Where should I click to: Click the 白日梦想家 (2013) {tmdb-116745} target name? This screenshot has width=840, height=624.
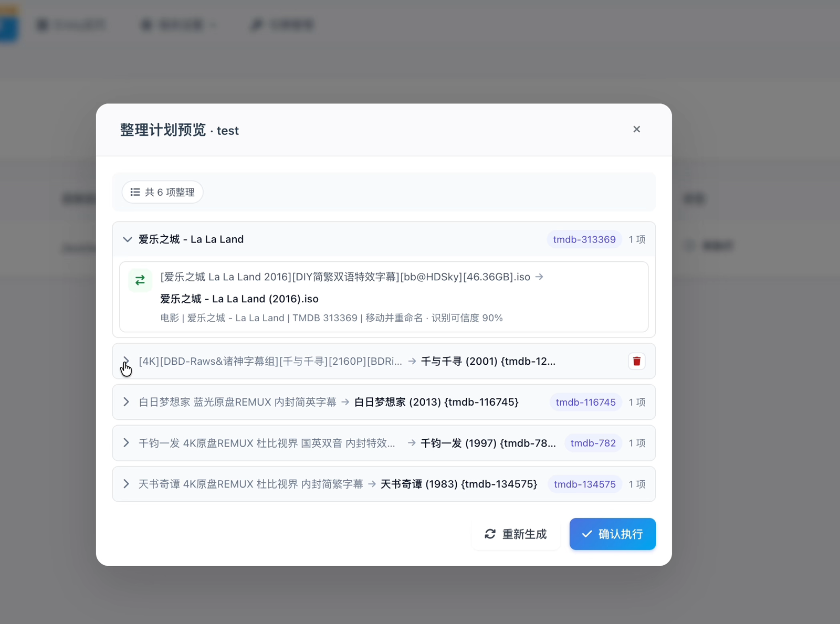pyautogui.click(x=436, y=402)
